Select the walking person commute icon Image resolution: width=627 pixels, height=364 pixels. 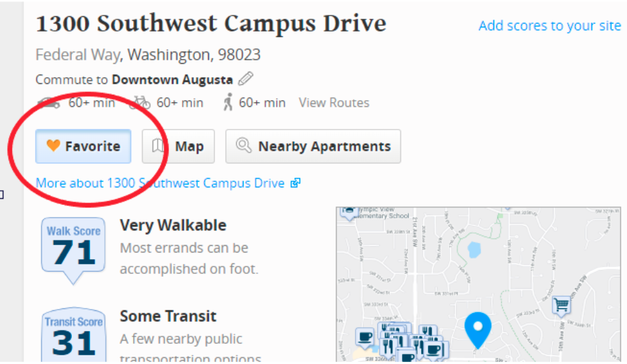228,102
